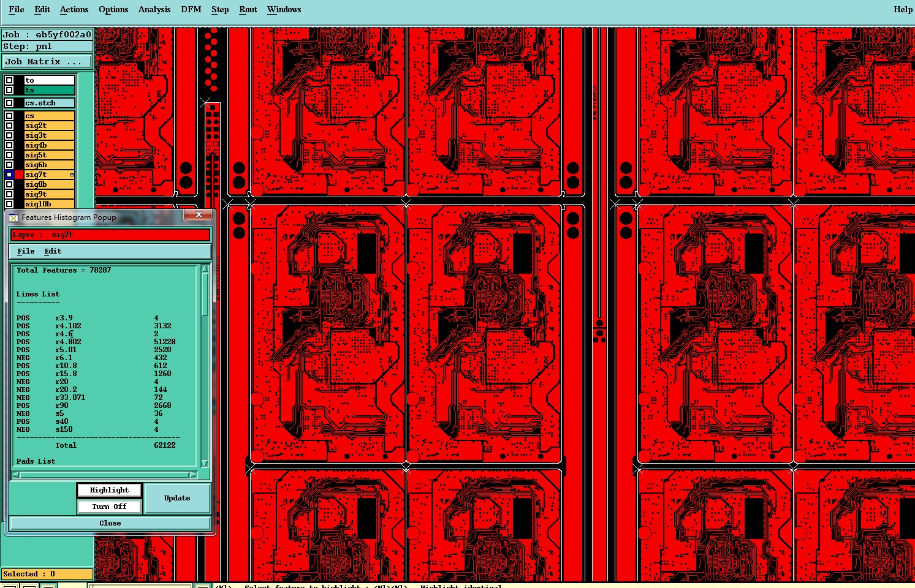This screenshot has height=588, width=915.
Task: Click the red Layer : sig7t field
Action: point(110,235)
